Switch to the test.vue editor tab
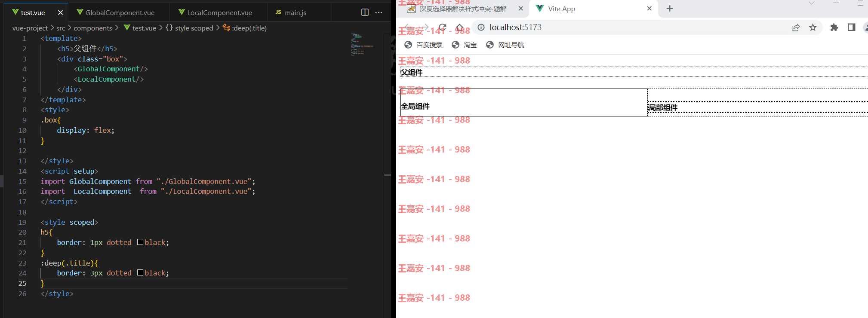Image resolution: width=868 pixels, height=318 pixels. point(33,12)
